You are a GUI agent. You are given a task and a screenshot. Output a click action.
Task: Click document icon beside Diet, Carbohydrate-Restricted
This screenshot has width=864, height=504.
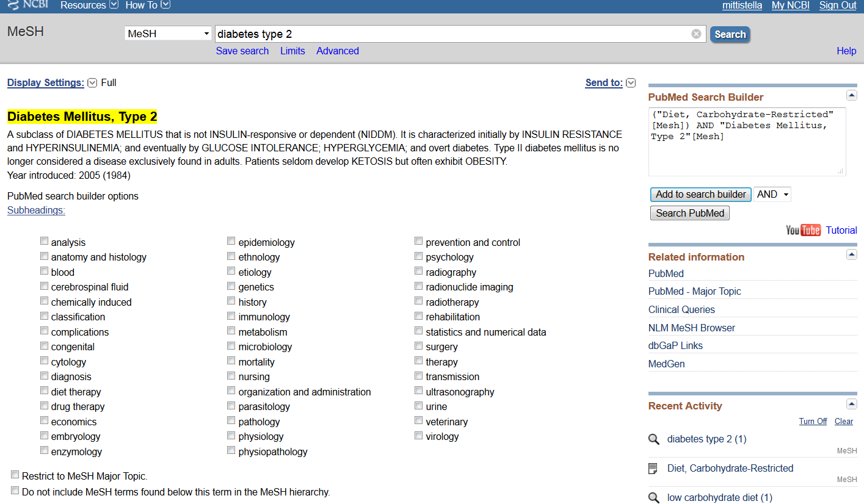pos(653,469)
